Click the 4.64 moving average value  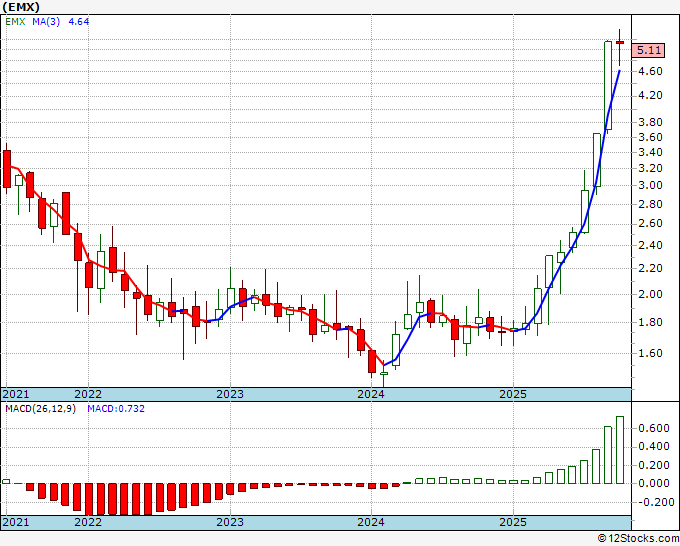pyautogui.click(x=78, y=21)
